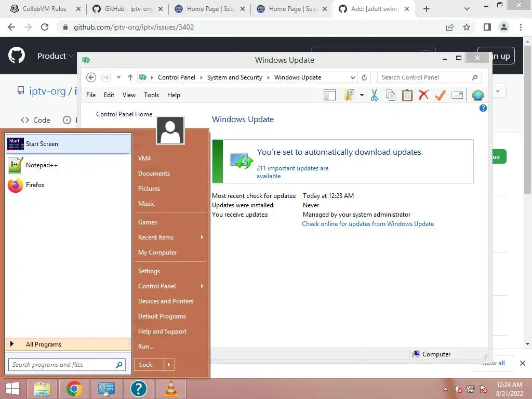Click the Forward arrow in Windows Update window

pyautogui.click(x=106, y=77)
